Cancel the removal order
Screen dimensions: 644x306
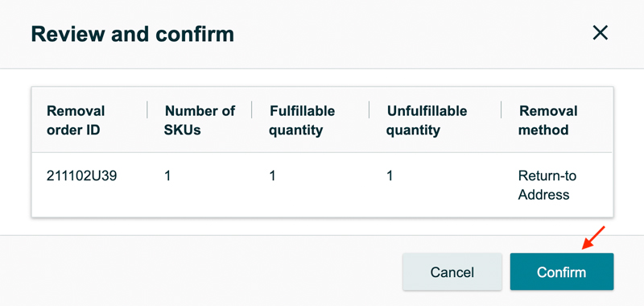(x=452, y=272)
